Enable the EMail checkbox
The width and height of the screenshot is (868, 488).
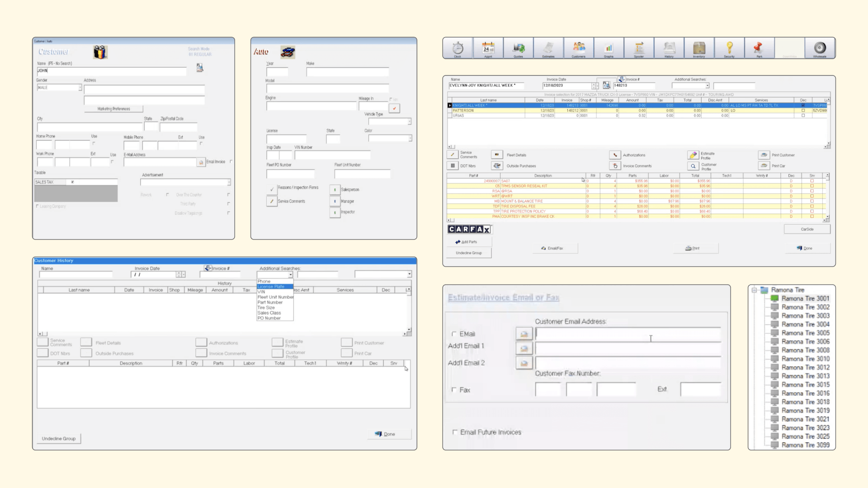pyautogui.click(x=454, y=334)
